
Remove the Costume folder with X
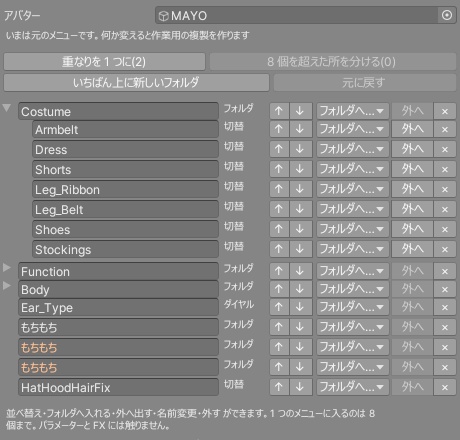pos(445,111)
